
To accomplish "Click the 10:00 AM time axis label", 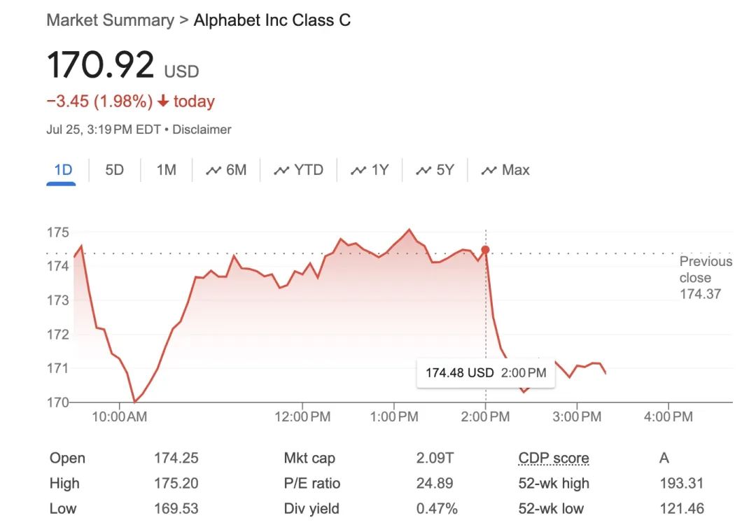I will tap(119, 417).
